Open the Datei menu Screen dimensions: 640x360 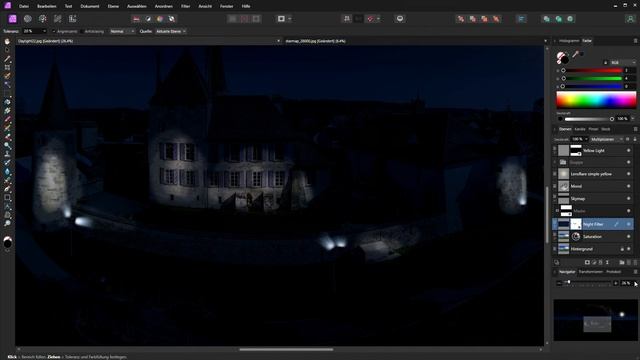[24, 6]
